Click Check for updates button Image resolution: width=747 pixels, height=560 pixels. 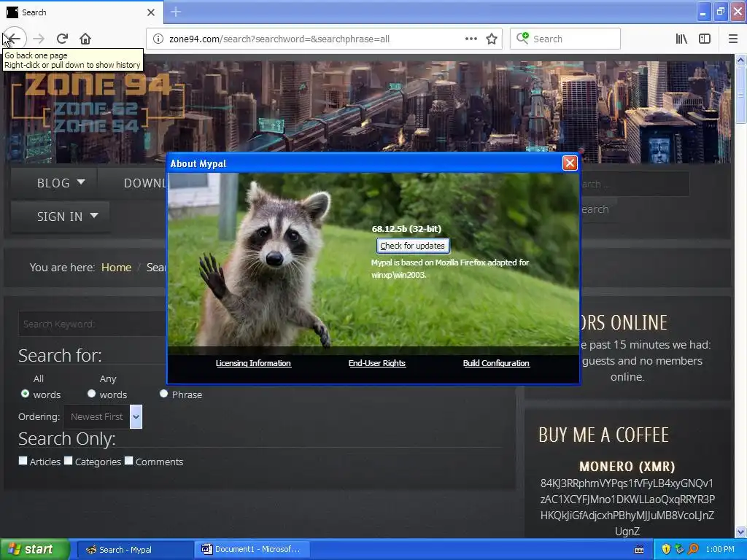pos(413,246)
